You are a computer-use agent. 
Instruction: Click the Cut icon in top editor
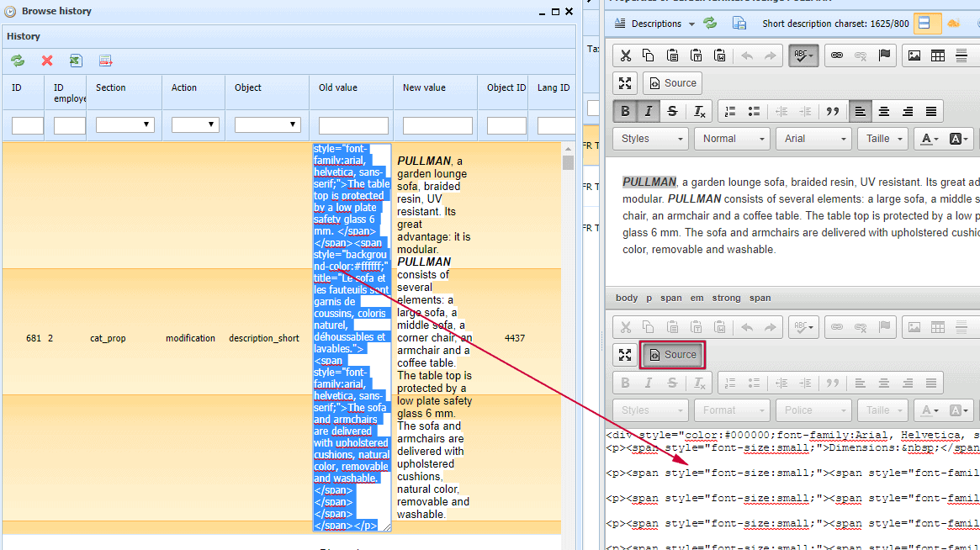(625, 56)
